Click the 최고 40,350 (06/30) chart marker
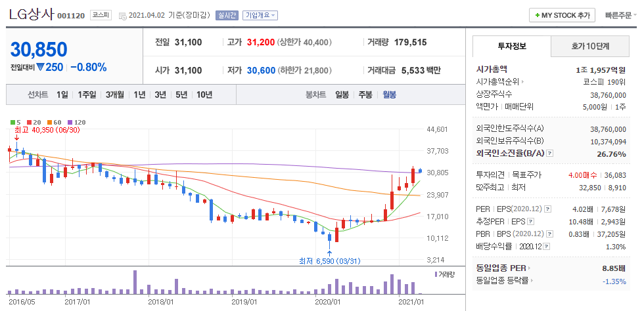Screen dimensions: 644x311 tap(47, 130)
